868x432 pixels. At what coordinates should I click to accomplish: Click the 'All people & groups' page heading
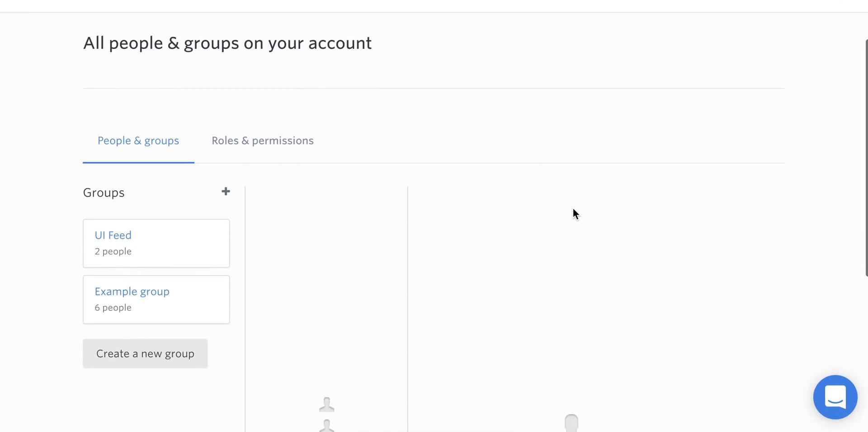point(227,43)
